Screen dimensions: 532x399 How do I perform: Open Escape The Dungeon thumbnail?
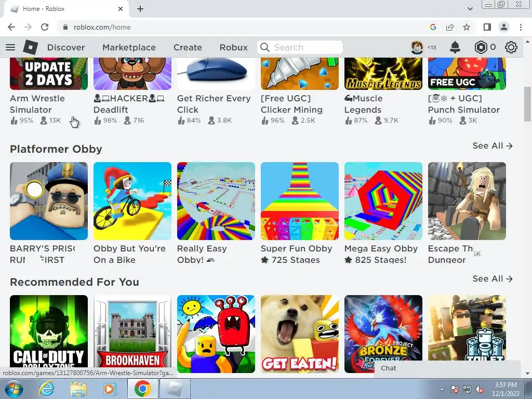coord(467,201)
